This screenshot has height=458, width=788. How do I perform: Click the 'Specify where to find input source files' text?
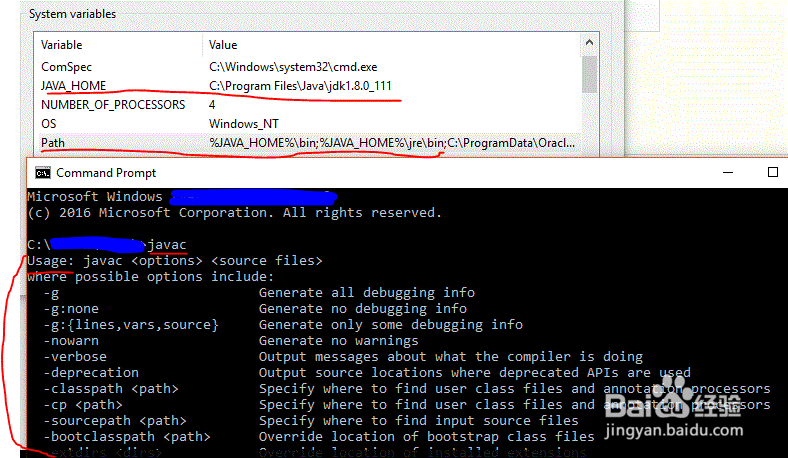coord(419,421)
